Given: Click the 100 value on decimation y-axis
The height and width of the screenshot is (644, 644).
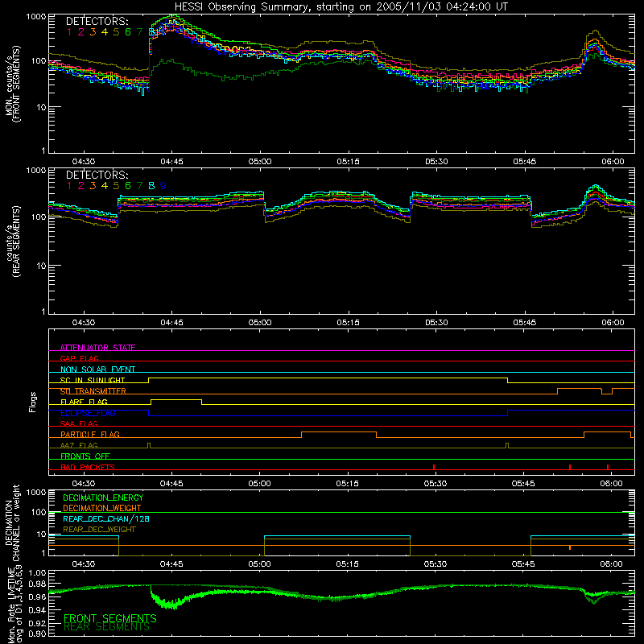Looking at the screenshot, I should pyautogui.click(x=39, y=512).
